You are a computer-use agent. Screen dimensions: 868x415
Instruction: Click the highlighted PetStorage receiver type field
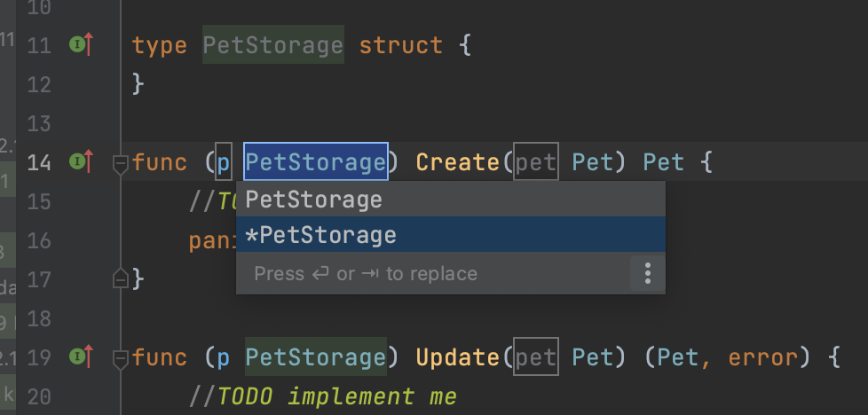[316, 162]
